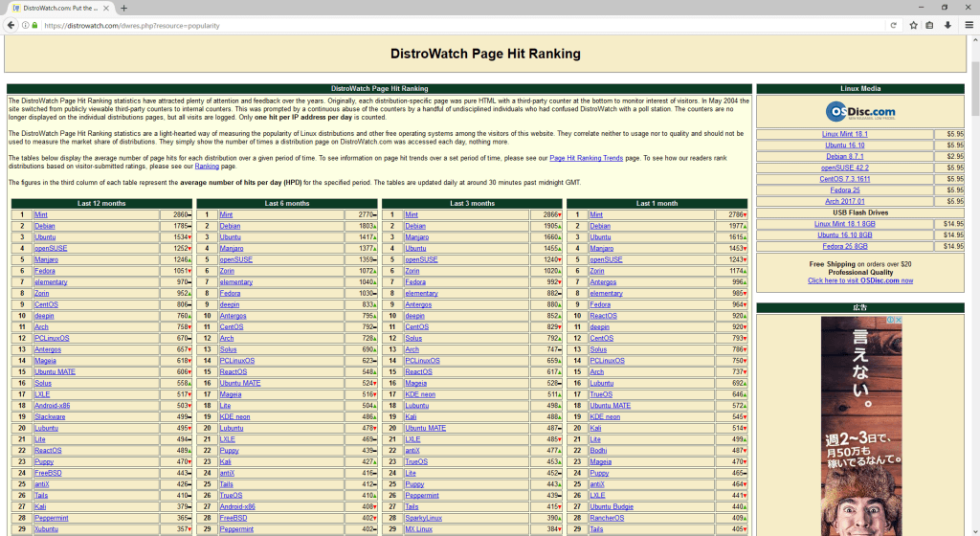
Task: Open Solus link with 792 hits
Action: (x=413, y=339)
